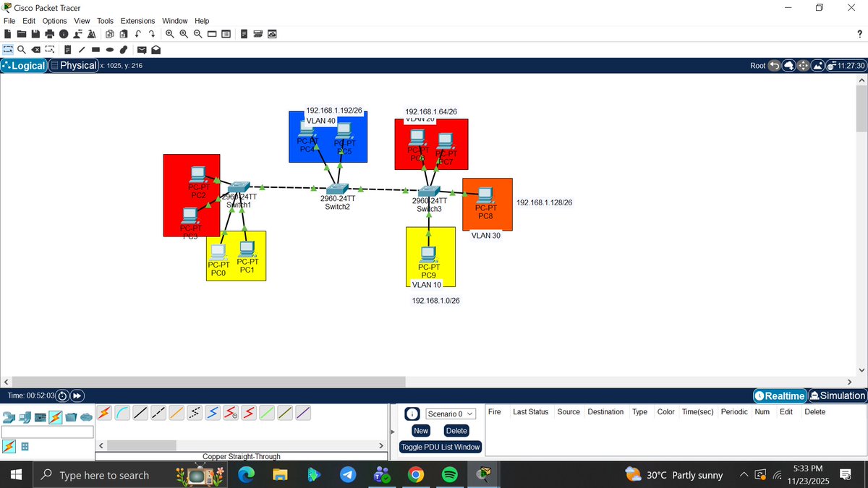Image resolution: width=868 pixels, height=488 pixels.
Task: Choose the Console cable connection
Action: [123, 413]
